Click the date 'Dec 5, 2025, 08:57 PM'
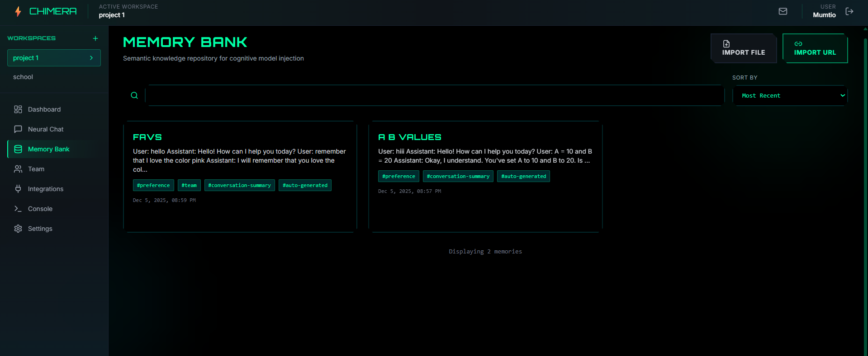Image resolution: width=868 pixels, height=356 pixels. 409,191
